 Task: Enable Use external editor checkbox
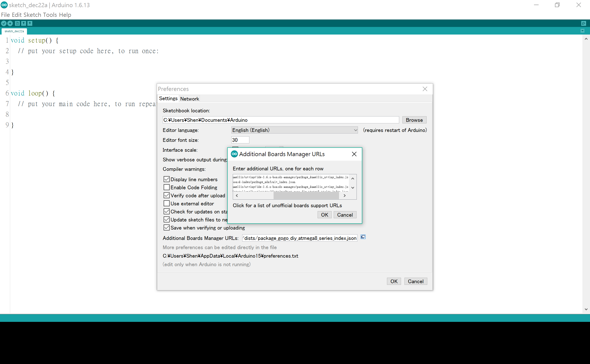pyautogui.click(x=166, y=204)
